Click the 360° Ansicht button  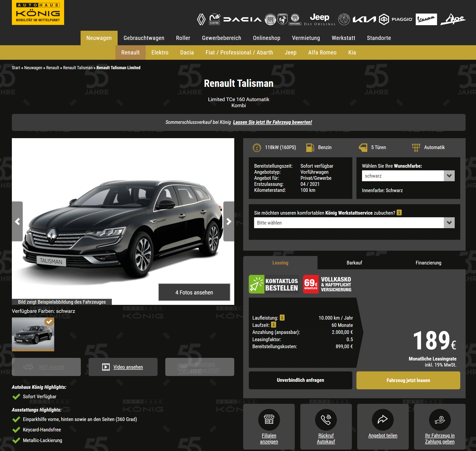tap(46, 367)
